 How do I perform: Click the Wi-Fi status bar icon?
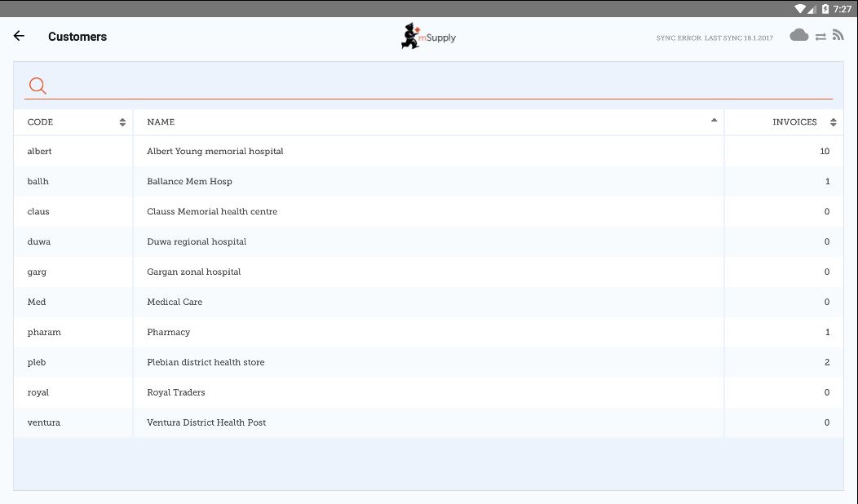click(800, 9)
